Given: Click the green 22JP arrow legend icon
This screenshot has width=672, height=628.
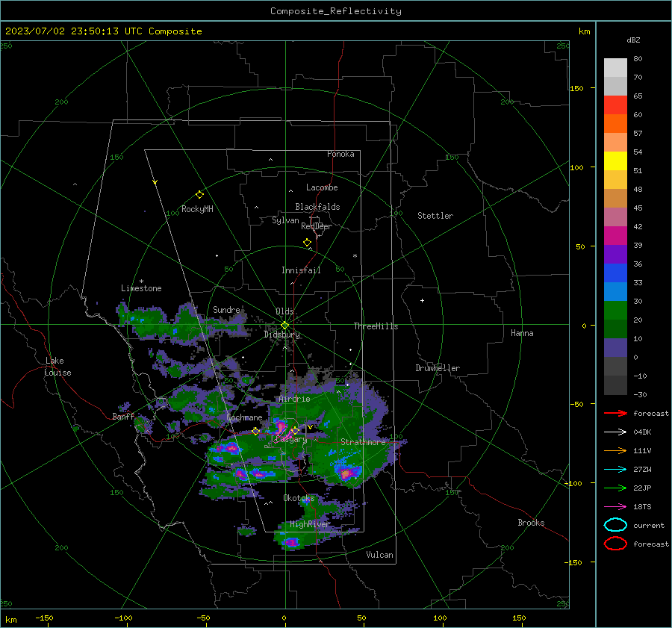Looking at the screenshot, I should [615, 488].
